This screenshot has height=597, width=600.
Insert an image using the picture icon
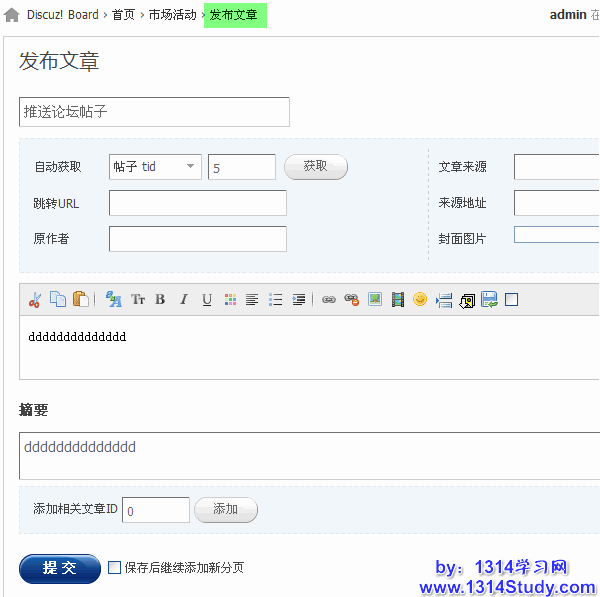(x=375, y=299)
